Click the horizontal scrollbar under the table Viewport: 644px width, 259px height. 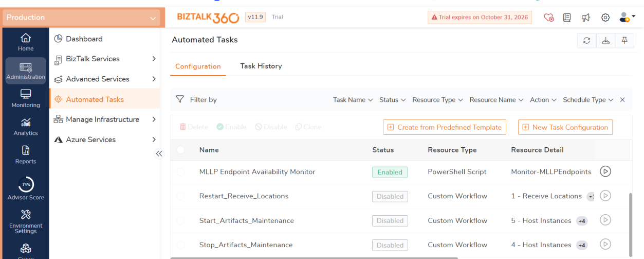click(x=314, y=257)
